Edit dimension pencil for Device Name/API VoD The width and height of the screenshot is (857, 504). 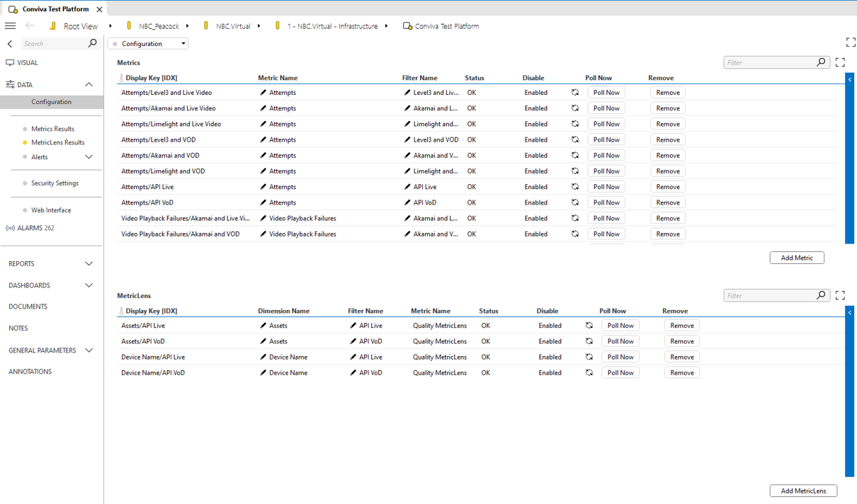[263, 372]
